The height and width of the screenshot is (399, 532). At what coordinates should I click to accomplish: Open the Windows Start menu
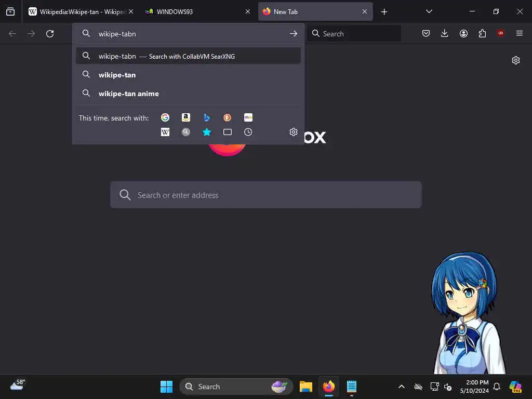(166, 387)
